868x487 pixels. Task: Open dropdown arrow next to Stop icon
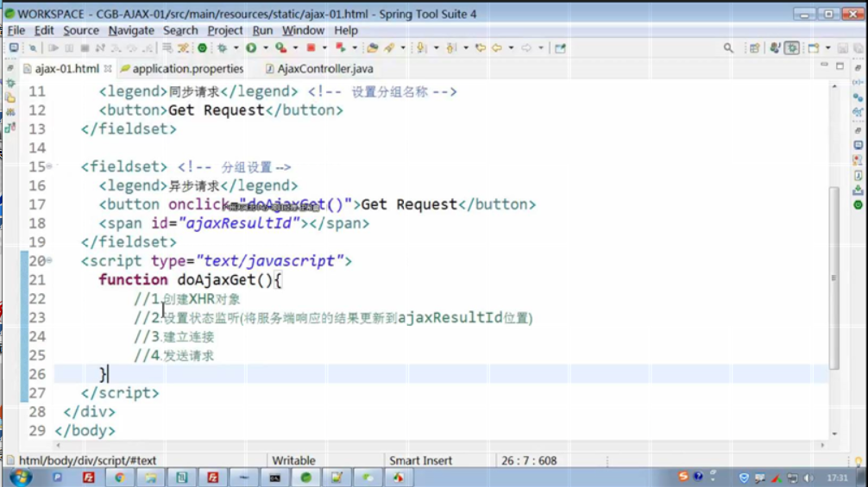(x=324, y=48)
